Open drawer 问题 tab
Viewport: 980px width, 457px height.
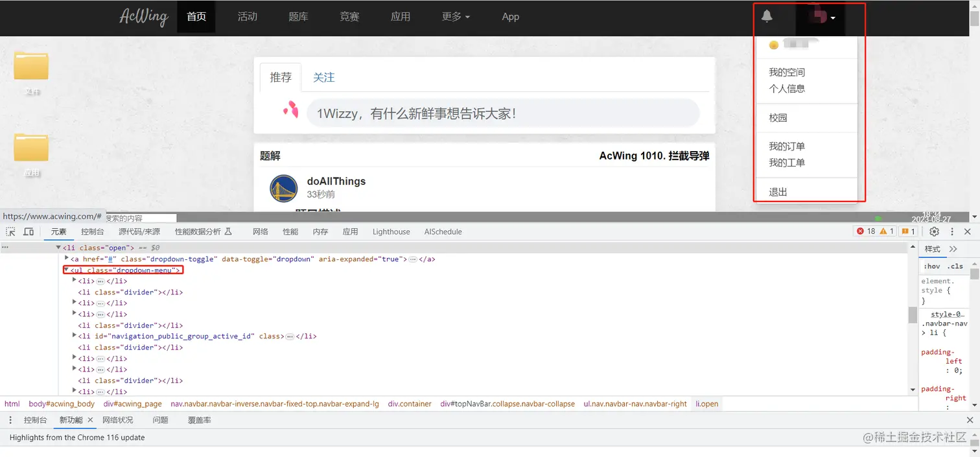coord(160,420)
